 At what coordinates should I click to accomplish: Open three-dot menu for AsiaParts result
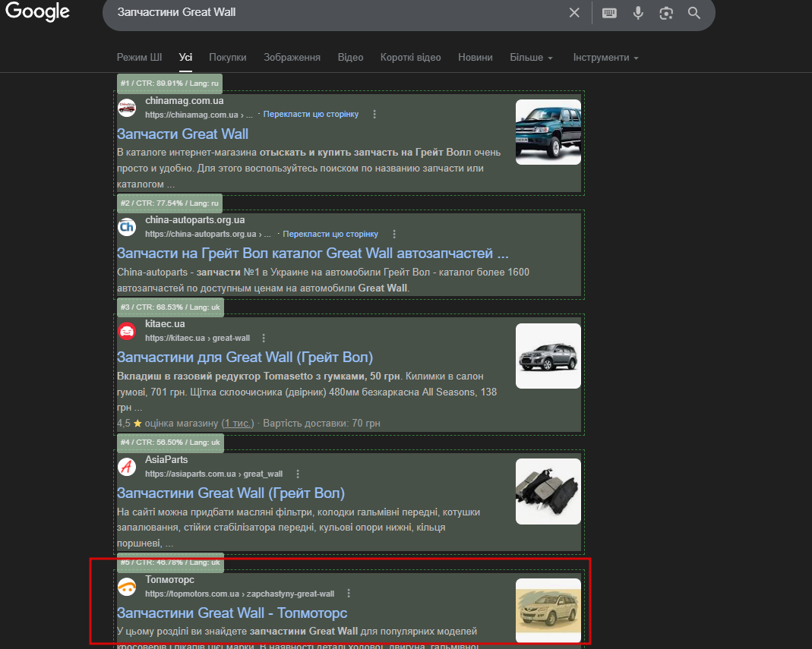pos(297,474)
